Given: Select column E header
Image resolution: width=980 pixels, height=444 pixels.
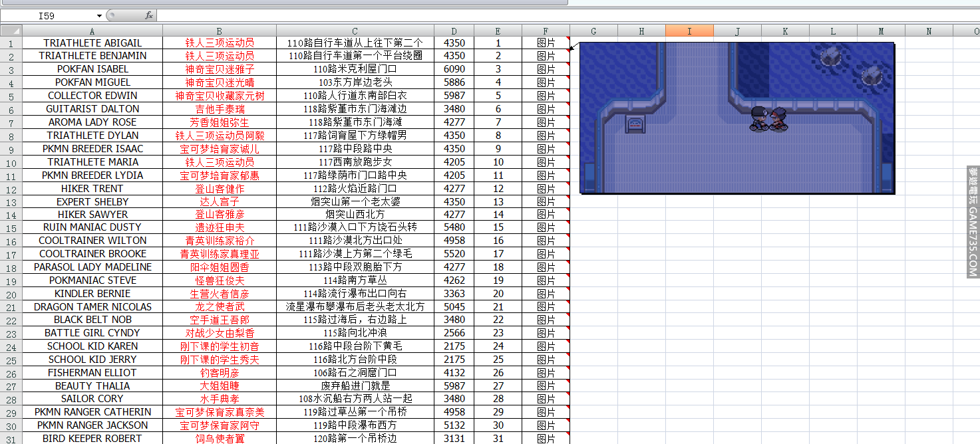Looking at the screenshot, I should coord(498,31).
